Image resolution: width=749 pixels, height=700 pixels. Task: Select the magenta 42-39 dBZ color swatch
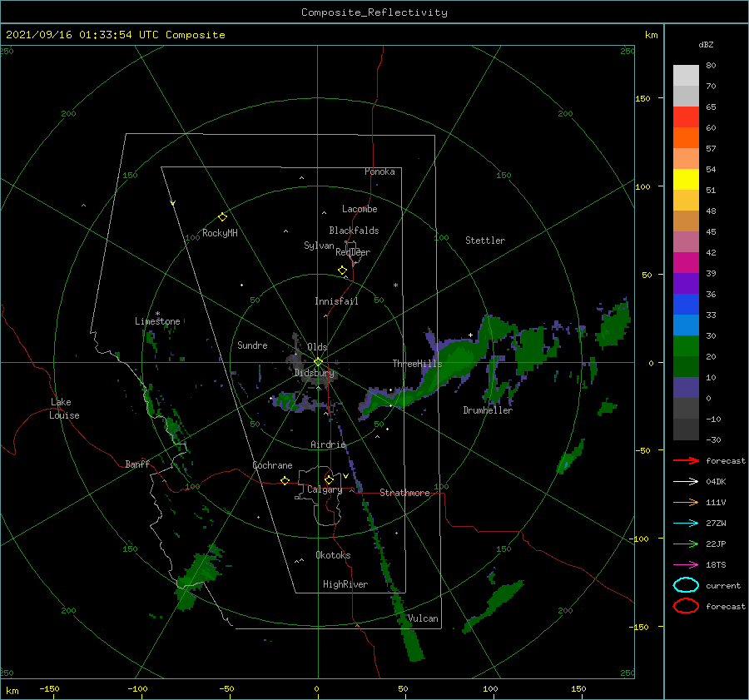(686, 263)
